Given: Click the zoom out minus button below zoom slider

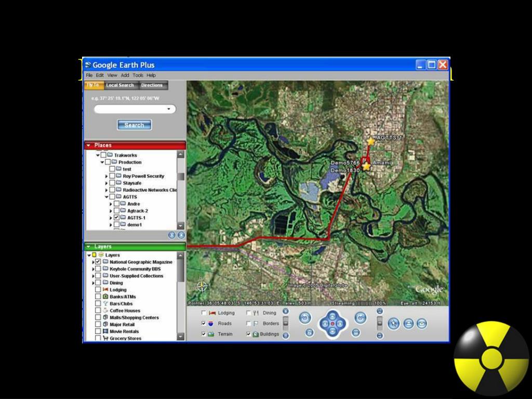Looking at the screenshot, I should point(286,336).
